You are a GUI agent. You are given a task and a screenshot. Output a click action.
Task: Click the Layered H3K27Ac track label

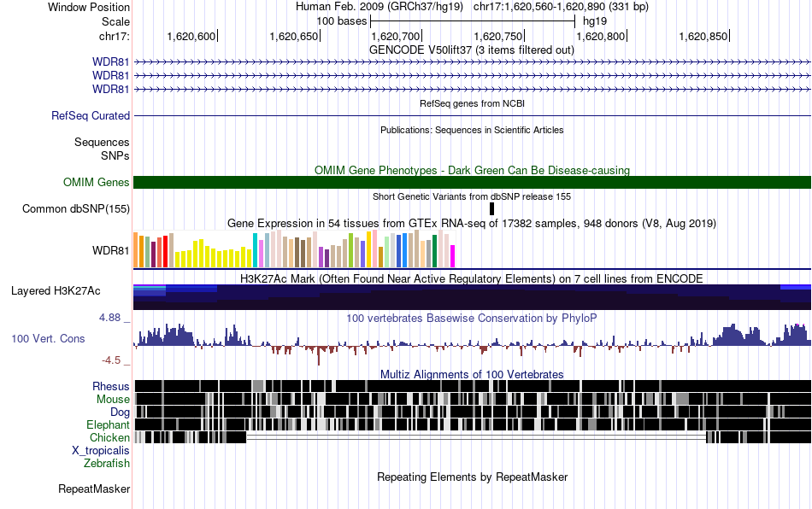tap(56, 290)
